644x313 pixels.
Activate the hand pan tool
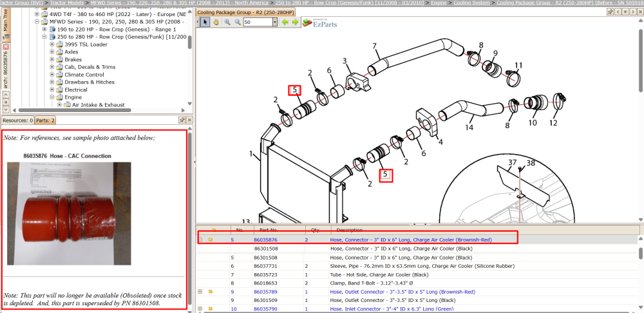click(216, 22)
